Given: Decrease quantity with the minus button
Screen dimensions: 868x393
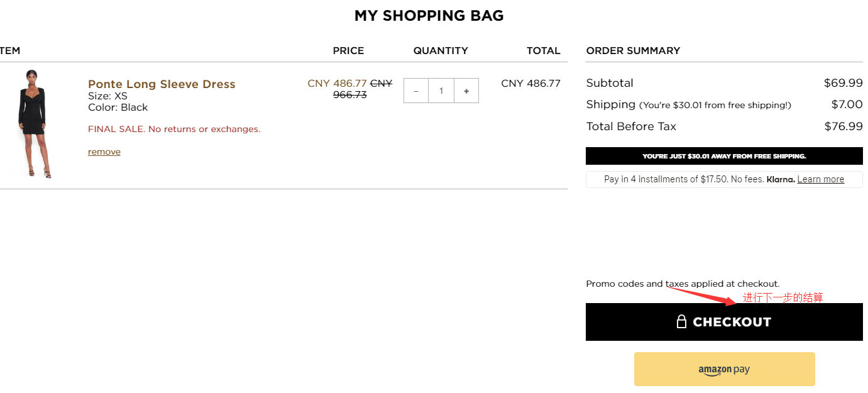Looking at the screenshot, I should coord(416,91).
